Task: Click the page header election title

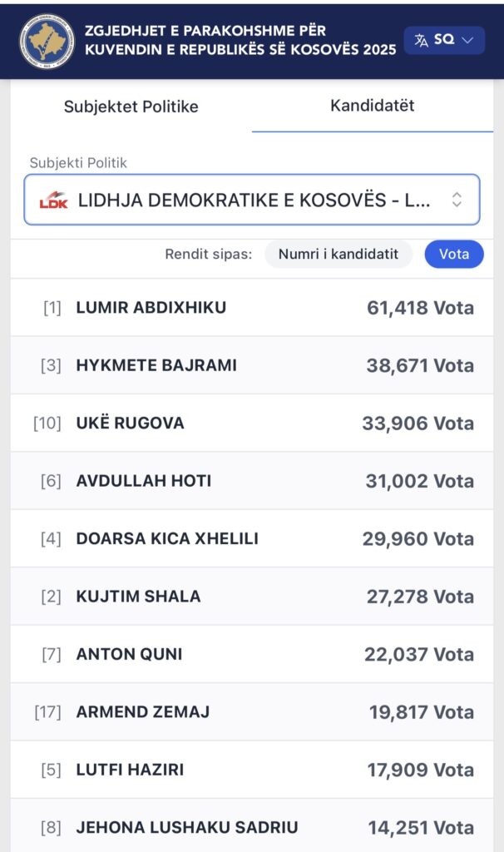Action: click(240, 40)
